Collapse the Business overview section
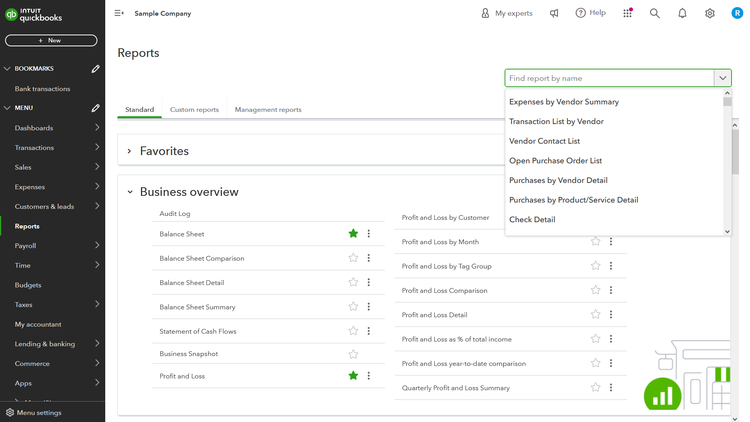This screenshot has width=750, height=422. pyautogui.click(x=130, y=192)
